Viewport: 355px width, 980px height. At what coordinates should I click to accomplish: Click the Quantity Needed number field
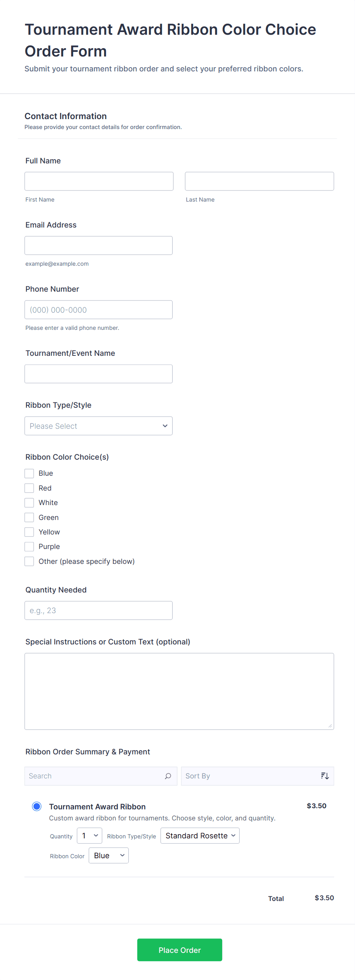click(x=98, y=610)
